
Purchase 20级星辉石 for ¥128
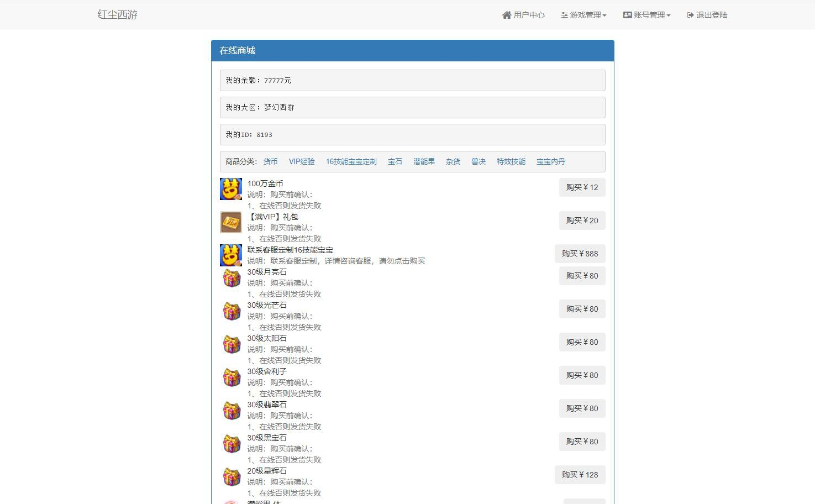click(580, 475)
